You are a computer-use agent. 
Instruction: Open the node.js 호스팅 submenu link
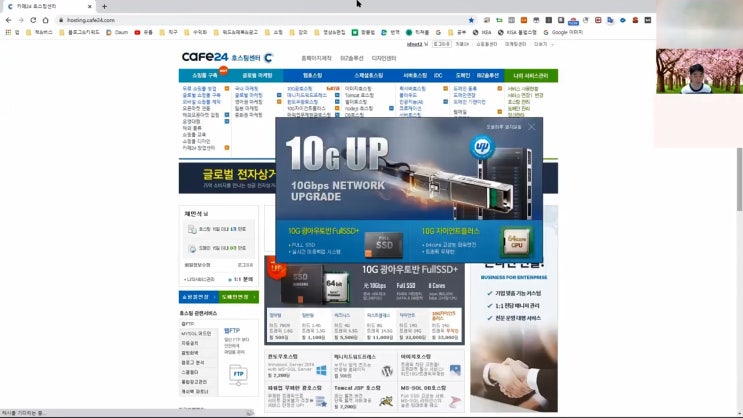[x=359, y=109]
